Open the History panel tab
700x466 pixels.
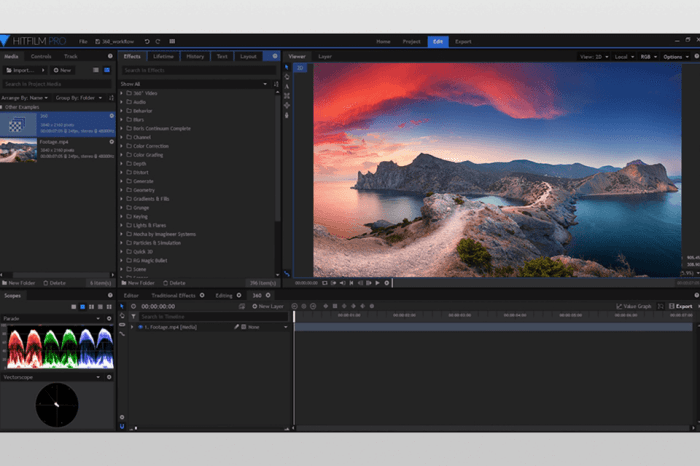click(x=195, y=56)
